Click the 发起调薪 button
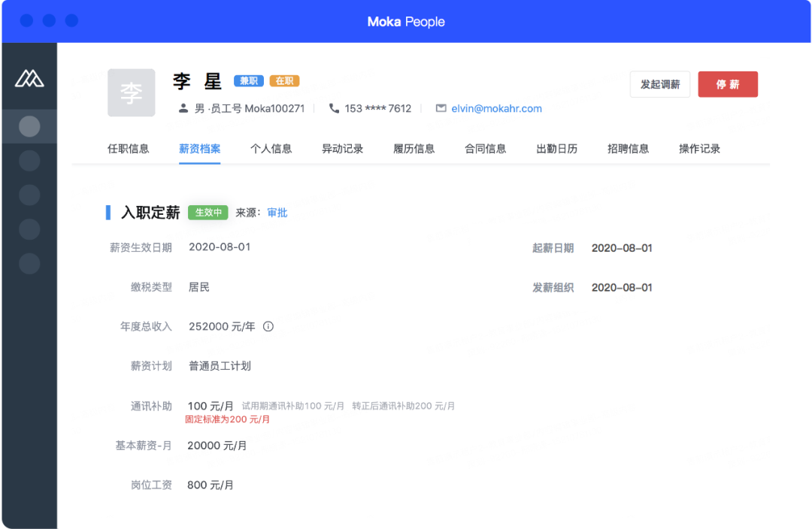Image resolution: width=812 pixels, height=529 pixels. click(x=659, y=84)
